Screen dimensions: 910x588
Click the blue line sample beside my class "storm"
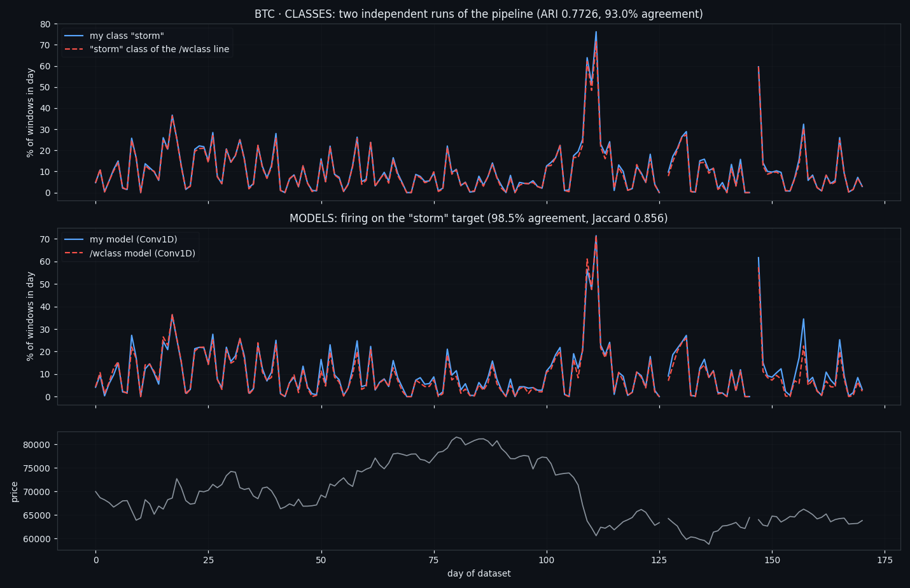pyautogui.click(x=74, y=36)
